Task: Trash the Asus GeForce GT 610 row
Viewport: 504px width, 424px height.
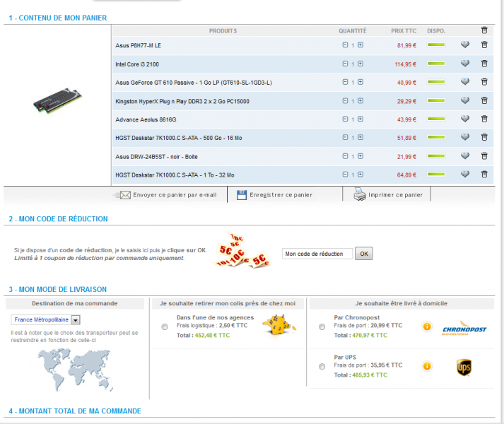Action: [x=484, y=82]
